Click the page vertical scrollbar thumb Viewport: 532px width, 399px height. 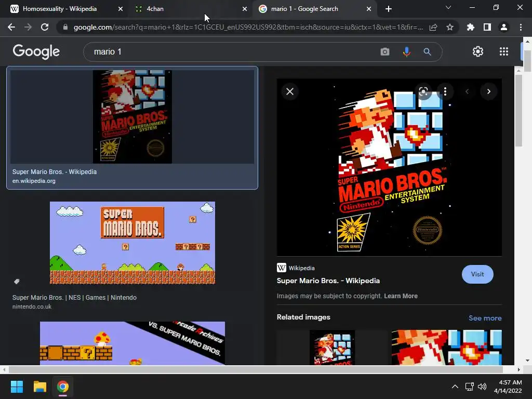(527, 61)
